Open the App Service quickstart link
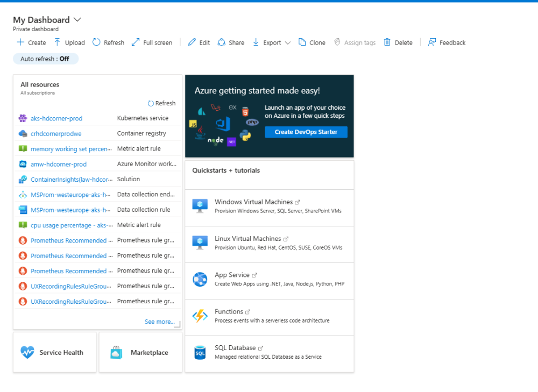This screenshot has width=538, height=392. click(x=232, y=275)
